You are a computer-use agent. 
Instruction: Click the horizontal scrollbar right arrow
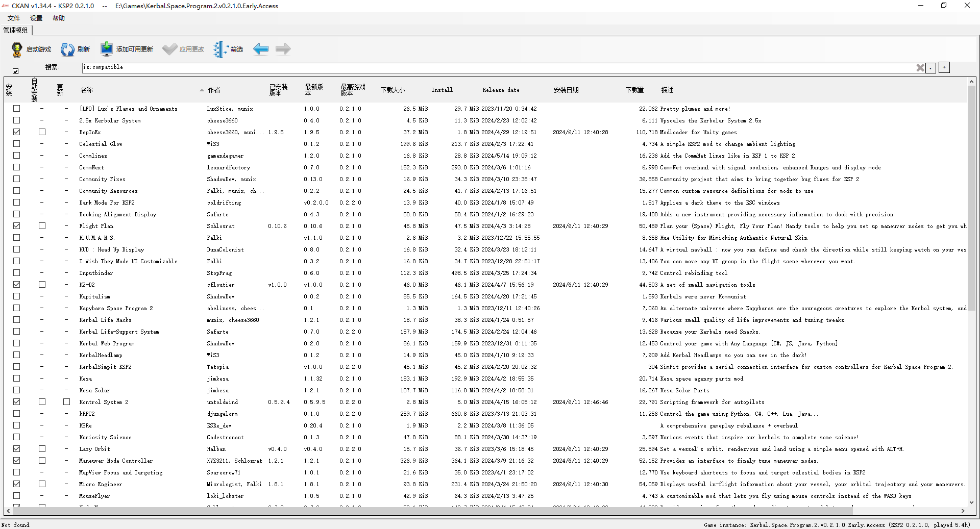tap(963, 511)
